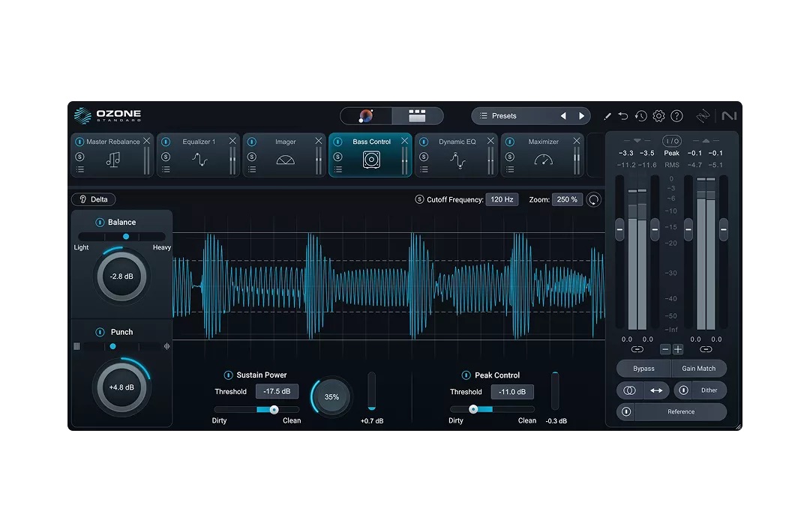This screenshot has height=532, width=810.
Task: Go to the next preset
Action: [x=581, y=116]
